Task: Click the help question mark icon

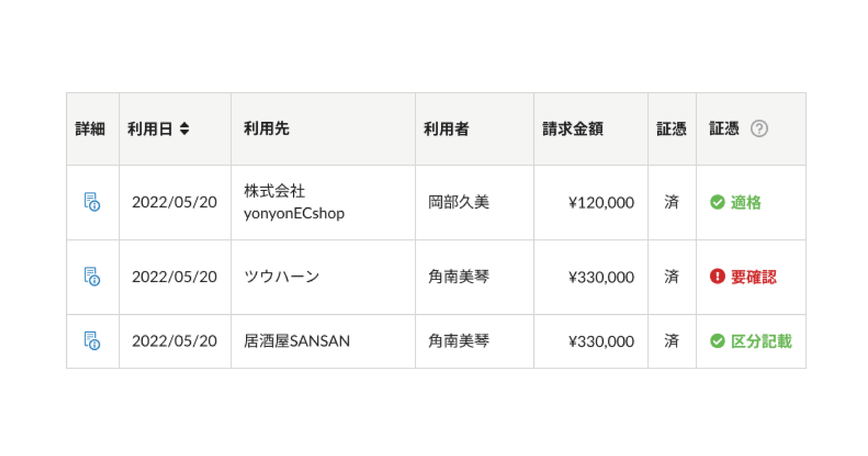Action: pyautogui.click(x=759, y=129)
